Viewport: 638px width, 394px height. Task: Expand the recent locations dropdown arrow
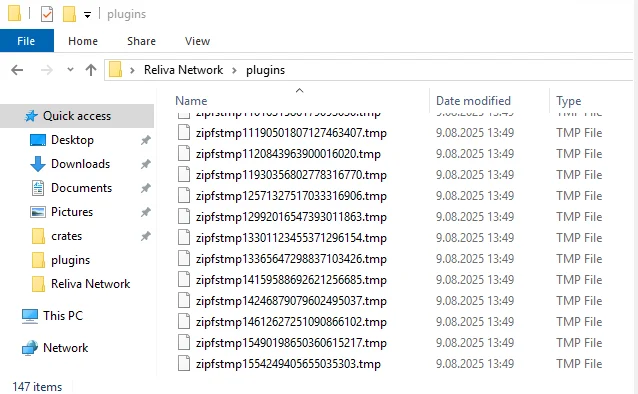click(x=70, y=70)
